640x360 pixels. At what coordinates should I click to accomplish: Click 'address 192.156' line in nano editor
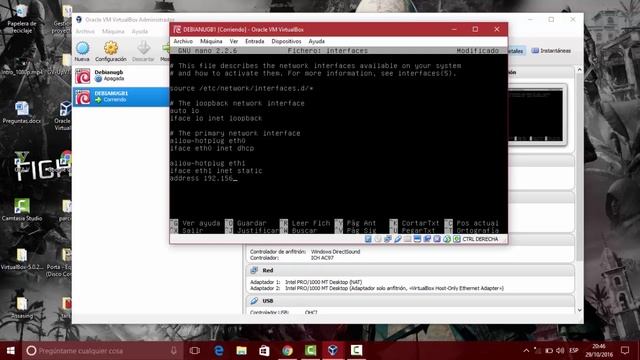tap(202, 178)
